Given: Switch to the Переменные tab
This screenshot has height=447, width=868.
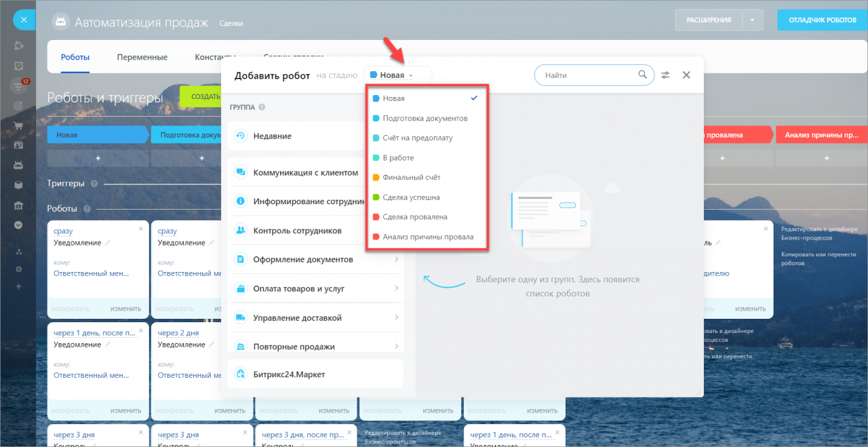Looking at the screenshot, I should (142, 58).
